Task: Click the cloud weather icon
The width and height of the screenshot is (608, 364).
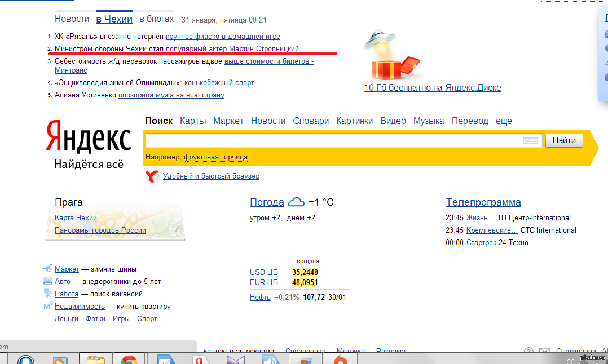Action: coord(296,202)
